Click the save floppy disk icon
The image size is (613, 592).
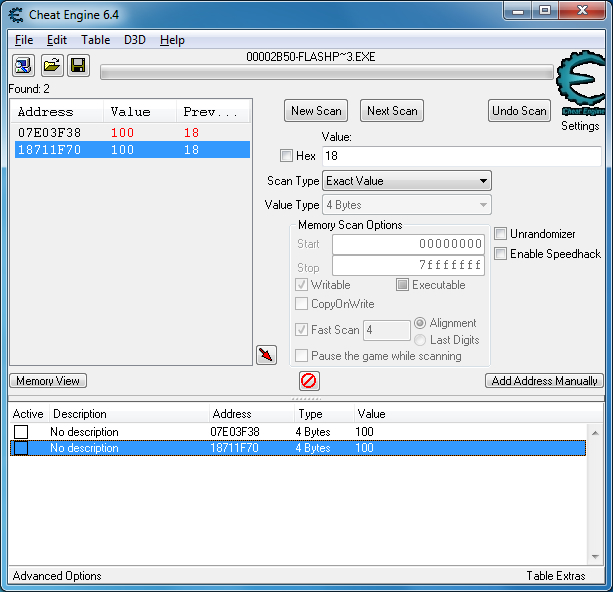[x=79, y=65]
